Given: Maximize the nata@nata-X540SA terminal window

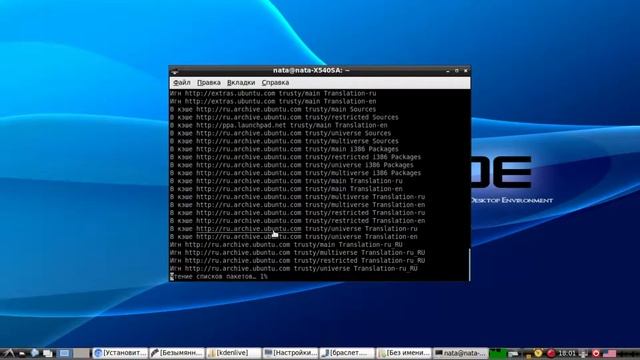Looking at the screenshot, I should pos(457,71).
